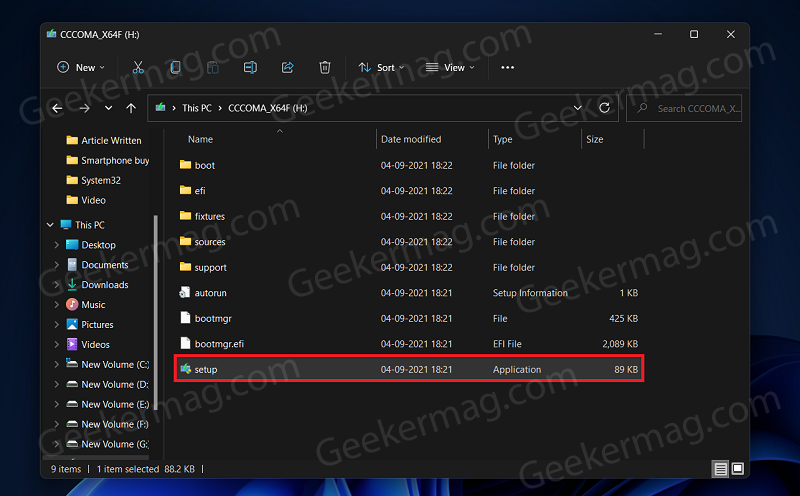The height and width of the screenshot is (496, 800).
Task: Open the View layout menu
Action: (x=450, y=67)
